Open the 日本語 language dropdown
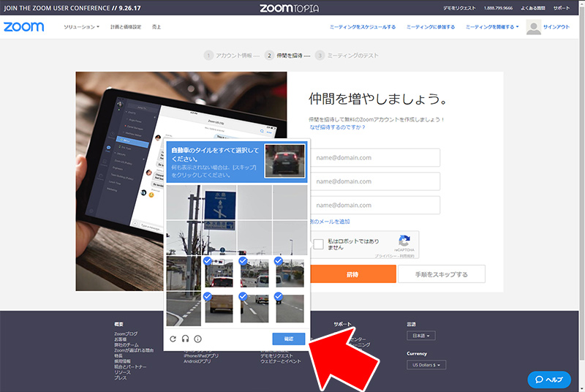Screen dimensions: 585x392 pyautogui.click(x=420, y=336)
